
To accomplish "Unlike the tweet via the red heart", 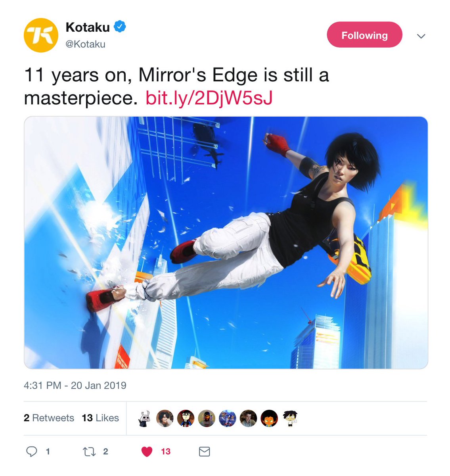I will (147, 451).
